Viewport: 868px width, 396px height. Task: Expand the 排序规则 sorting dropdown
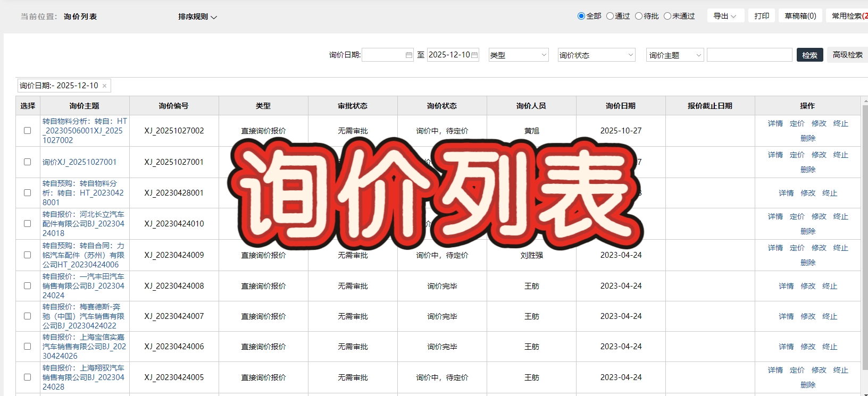pos(198,16)
